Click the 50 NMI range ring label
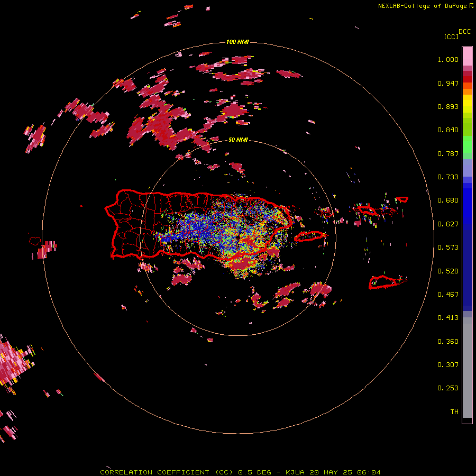The height and width of the screenshot is (476, 476). pos(237,140)
